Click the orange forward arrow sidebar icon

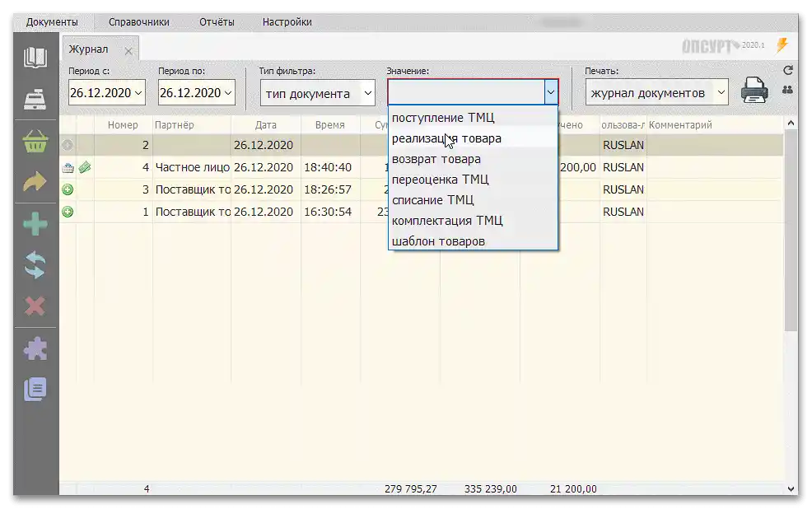pyautogui.click(x=35, y=182)
